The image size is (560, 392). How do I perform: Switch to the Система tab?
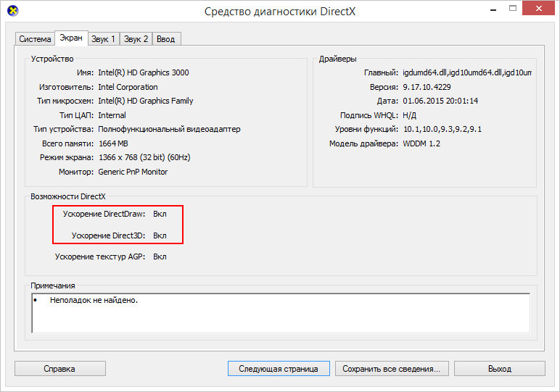[35, 39]
